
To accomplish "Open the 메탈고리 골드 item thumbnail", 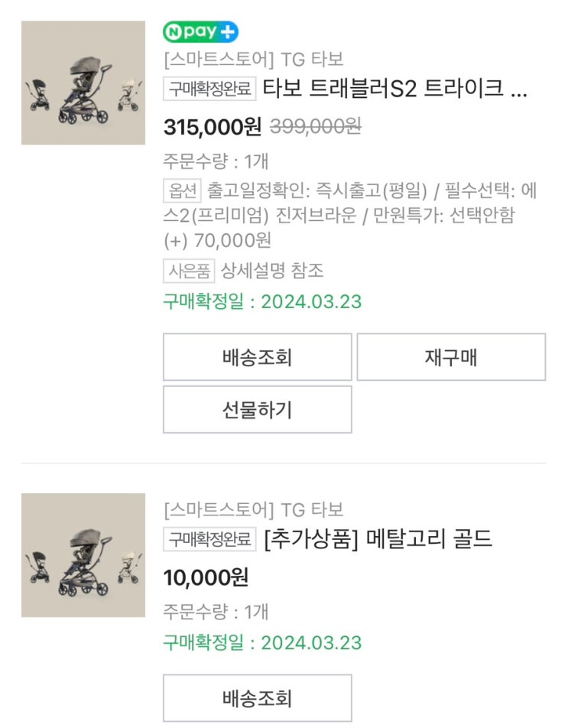I will (x=83, y=555).
